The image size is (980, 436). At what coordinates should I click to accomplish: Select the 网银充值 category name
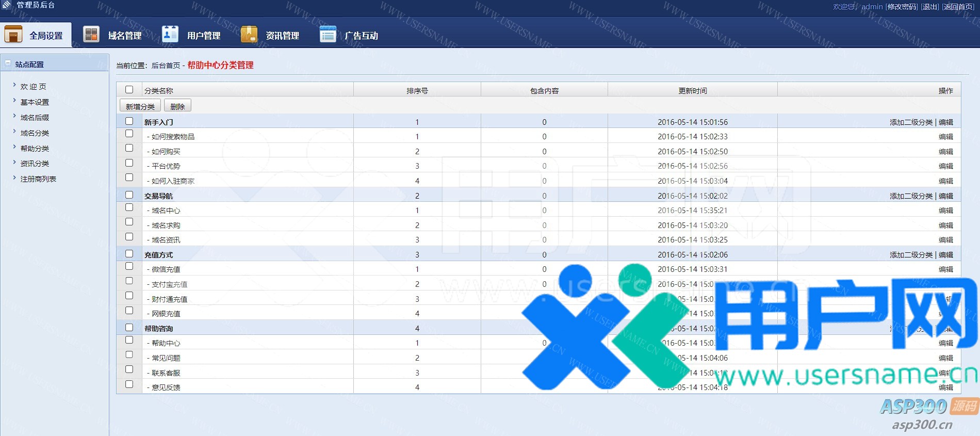166,314
